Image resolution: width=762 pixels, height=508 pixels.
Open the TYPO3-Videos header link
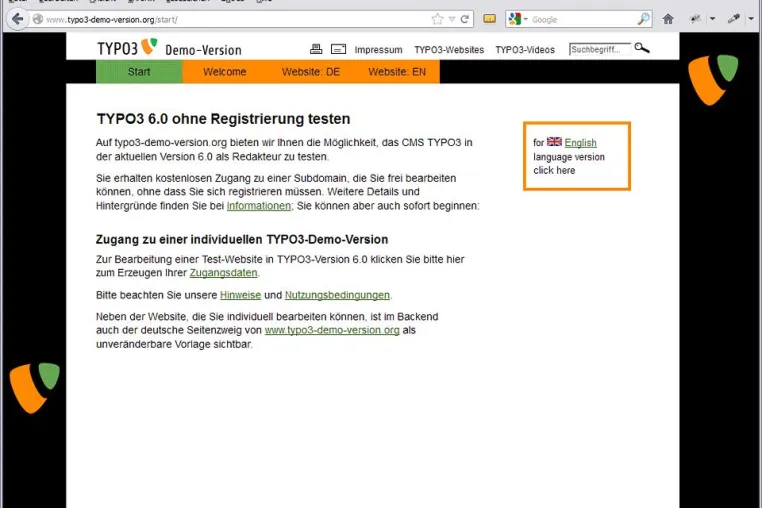[x=525, y=50]
